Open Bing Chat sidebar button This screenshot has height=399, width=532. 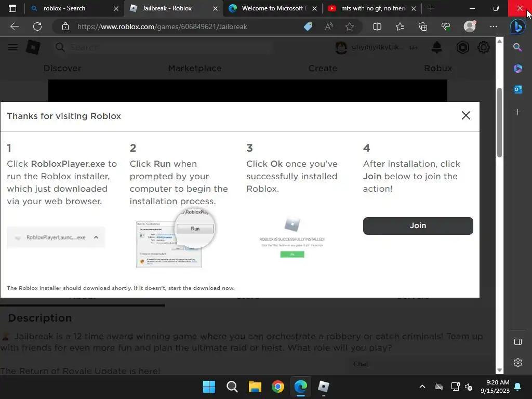[518, 26]
